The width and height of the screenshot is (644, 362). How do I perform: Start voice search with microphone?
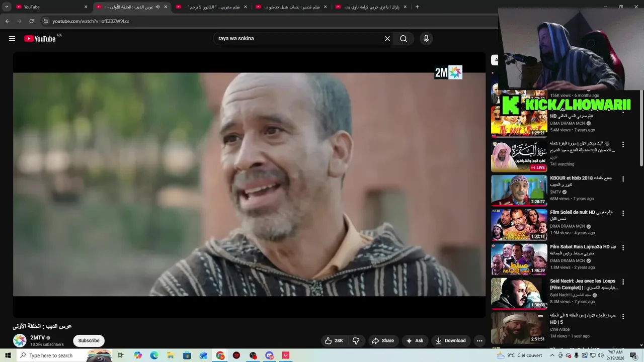[x=426, y=39]
